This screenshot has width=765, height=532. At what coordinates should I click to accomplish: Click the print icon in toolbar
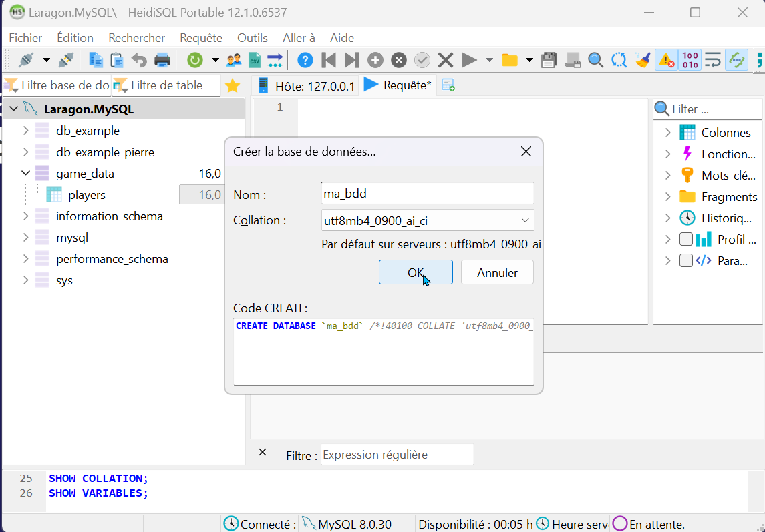[162, 60]
